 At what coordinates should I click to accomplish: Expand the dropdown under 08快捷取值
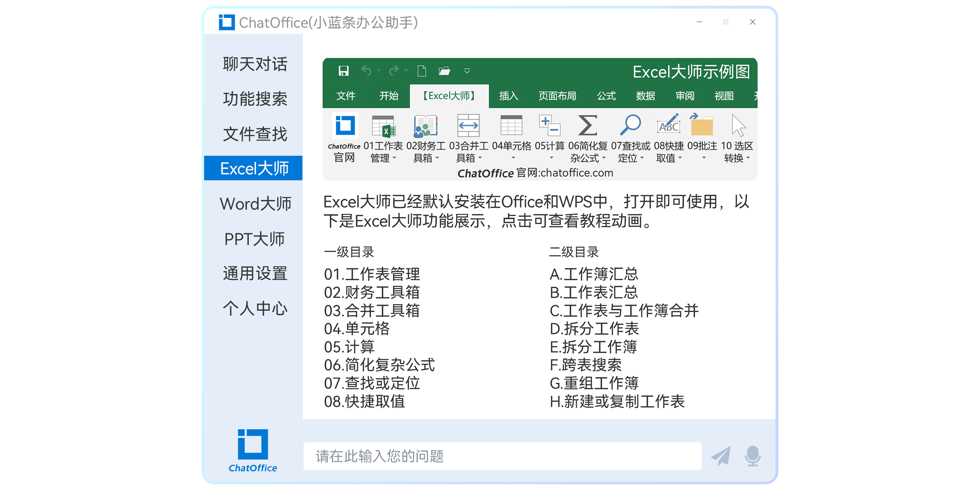pyautogui.click(x=680, y=159)
